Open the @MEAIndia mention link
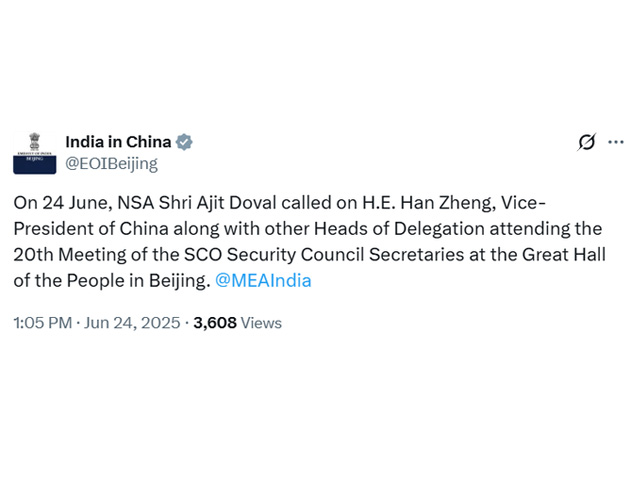 (x=264, y=280)
